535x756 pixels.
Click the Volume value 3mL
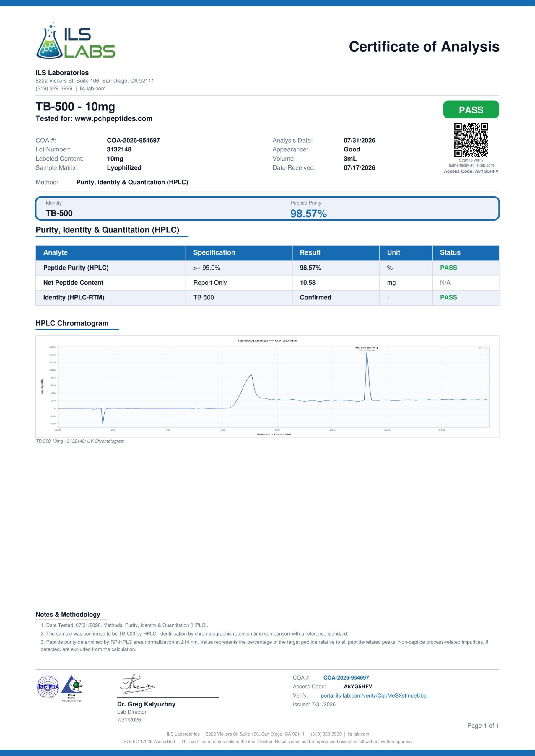pos(350,159)
